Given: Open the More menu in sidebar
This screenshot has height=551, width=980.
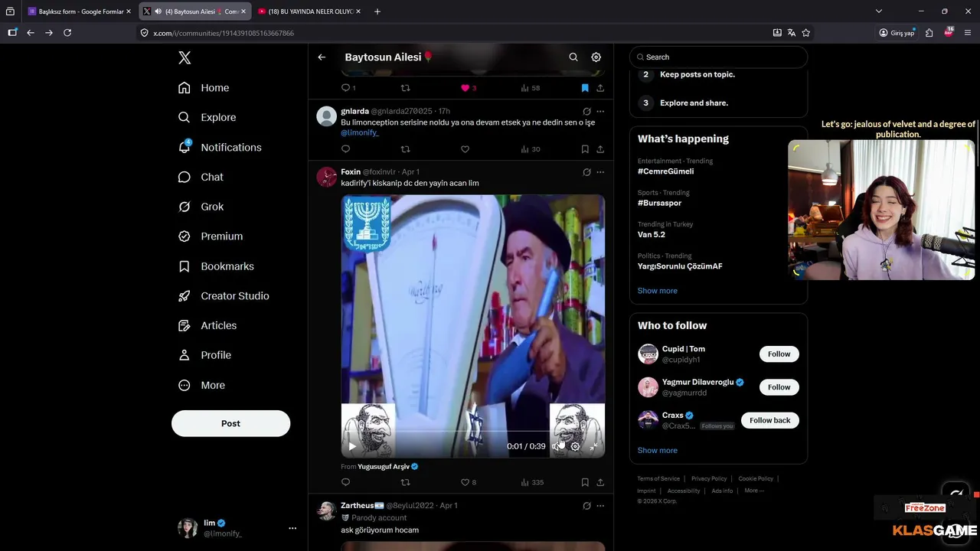Looking at the screenshot, I should pos(201,385).
